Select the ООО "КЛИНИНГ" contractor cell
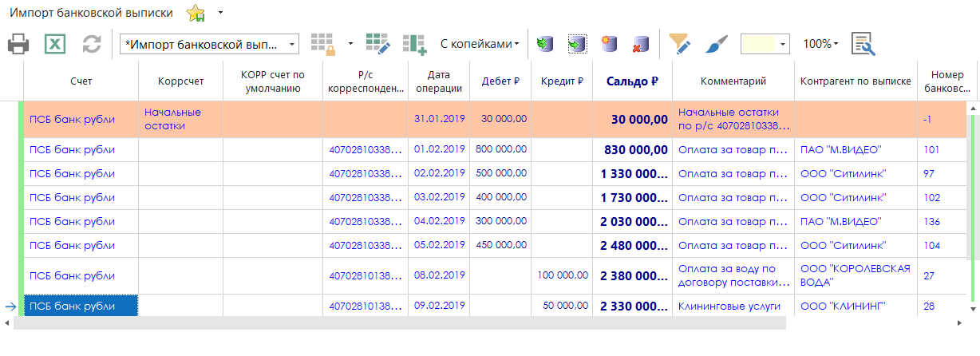 (x=843, y=306)
